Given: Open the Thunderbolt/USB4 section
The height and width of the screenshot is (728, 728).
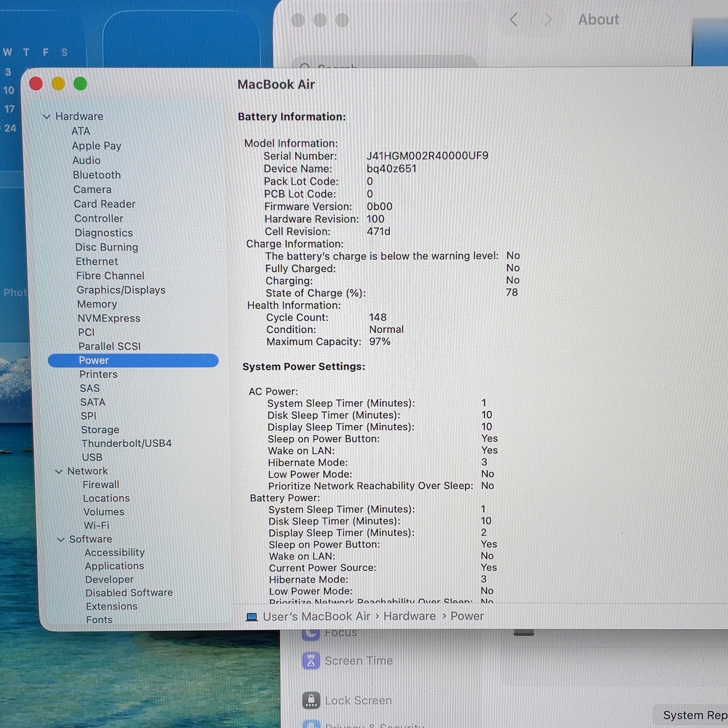Looking at the screenshot, I should [126, 443].
